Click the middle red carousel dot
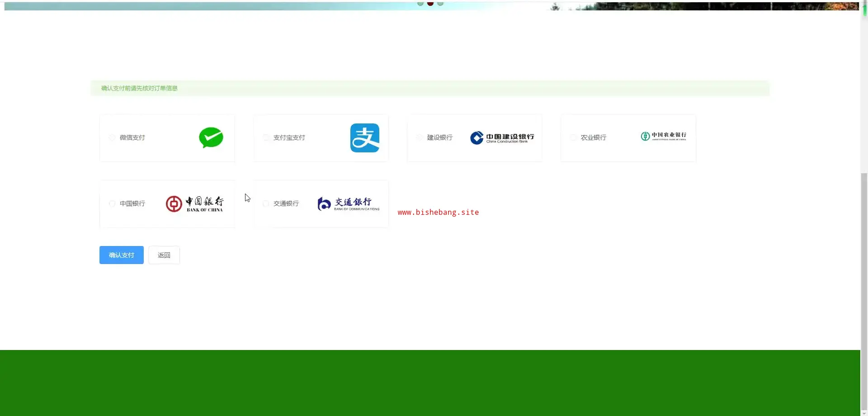Screen dimensions: 868x416 coord(430,3)
